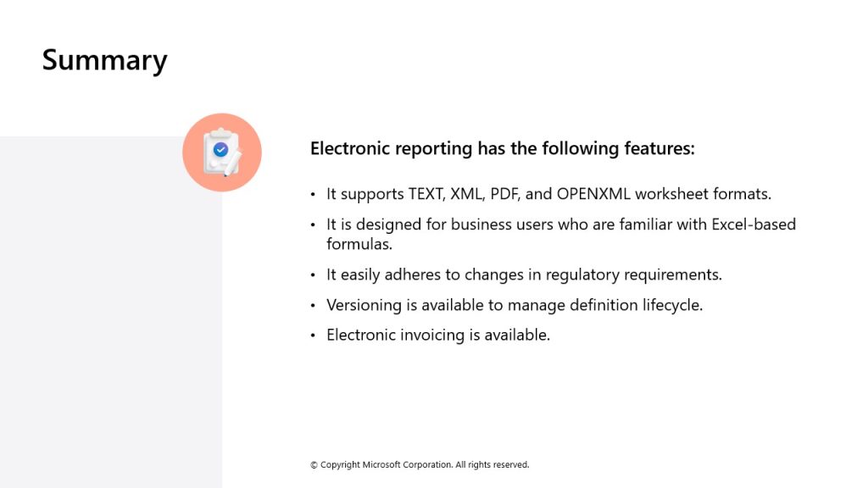
Task: Click the bullet dot before 'Electronic invoicing'
Action: [313, 335]
